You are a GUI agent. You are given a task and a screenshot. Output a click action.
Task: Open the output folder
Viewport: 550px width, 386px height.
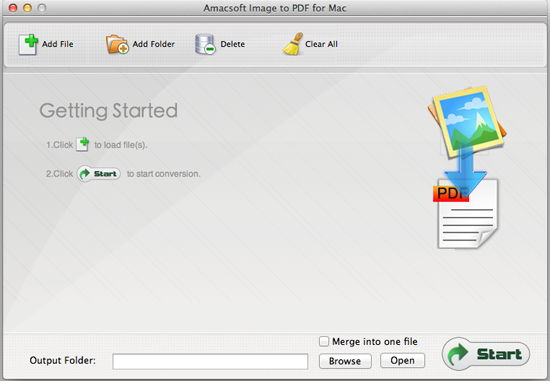coord(402,360)
